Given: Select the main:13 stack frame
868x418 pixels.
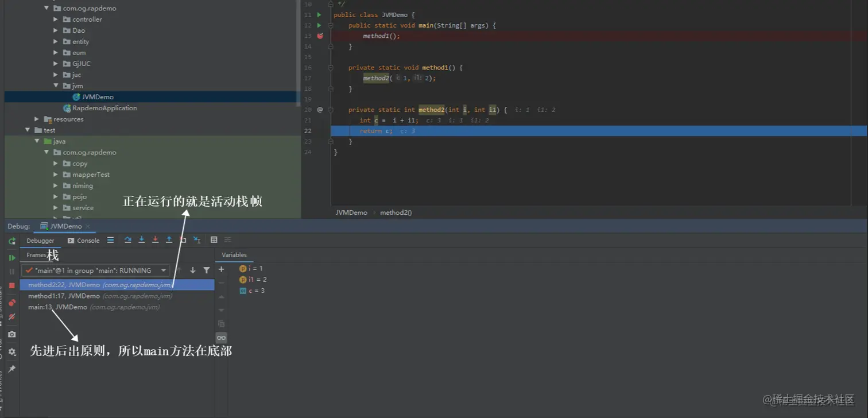Looking at the screenshot, I should 117,307.
